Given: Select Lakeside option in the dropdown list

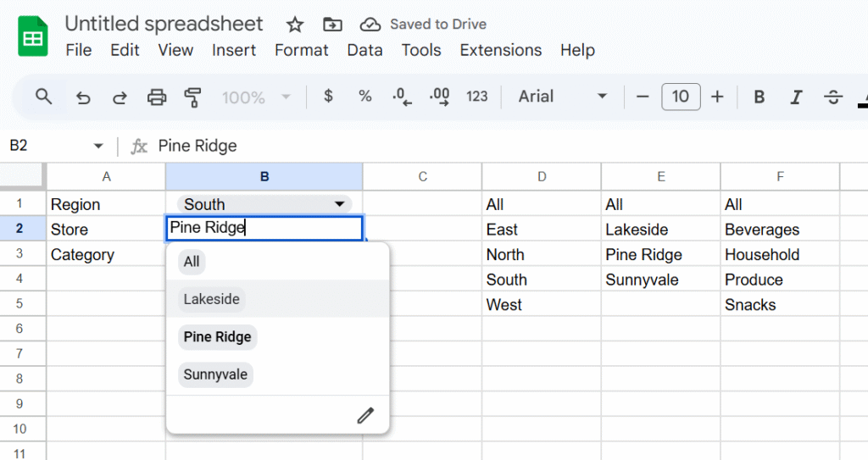Looking at the screenshot, I should click(x=212, y=299).
